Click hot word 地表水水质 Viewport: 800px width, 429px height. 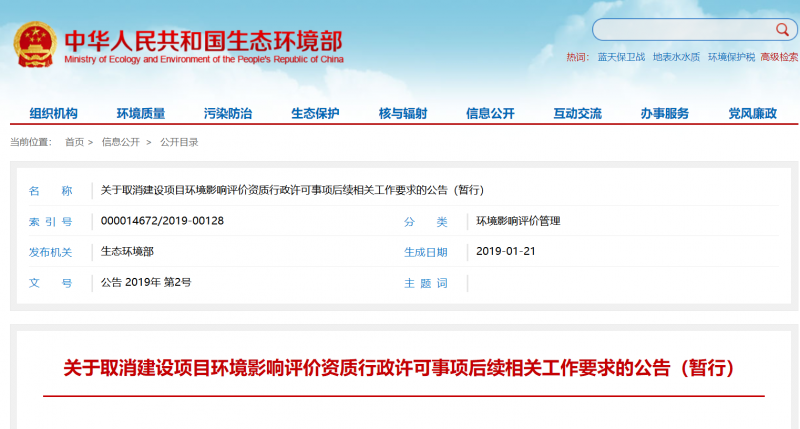[x=677, y=57]
